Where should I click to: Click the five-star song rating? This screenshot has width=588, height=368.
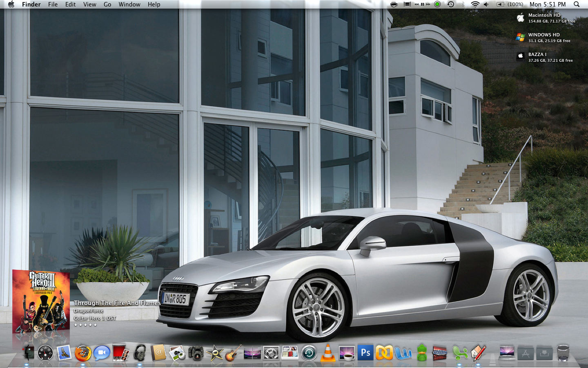[x=85, y=325]
